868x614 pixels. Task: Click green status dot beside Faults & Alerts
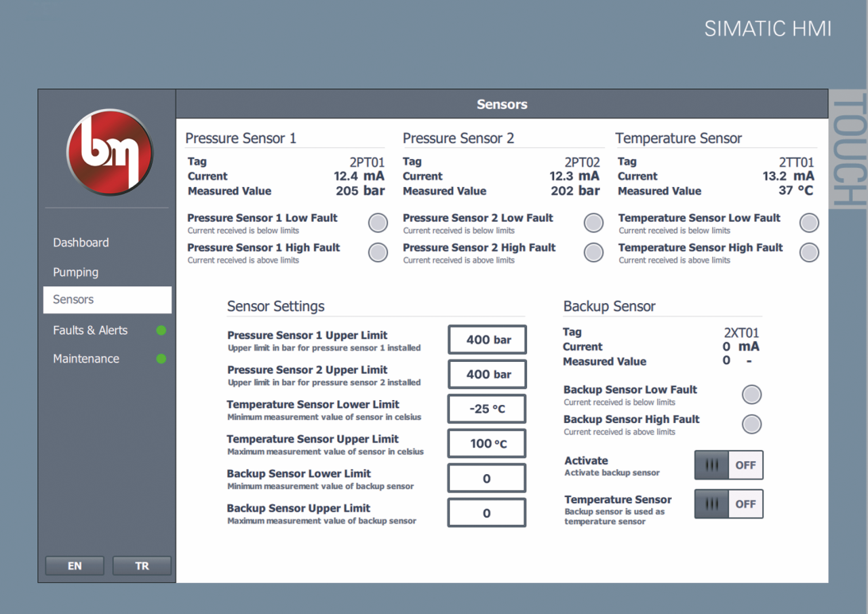point(161,331)
